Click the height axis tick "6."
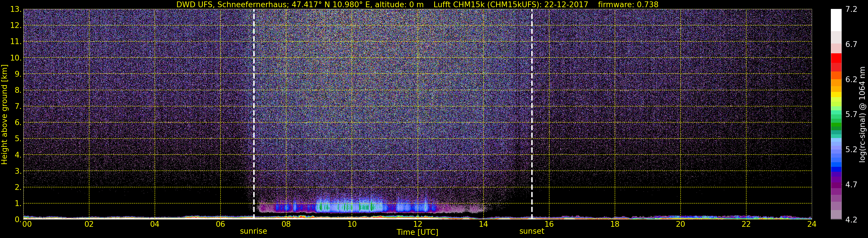The height and width of the screenshot is (238, 868). coord(18,123)
